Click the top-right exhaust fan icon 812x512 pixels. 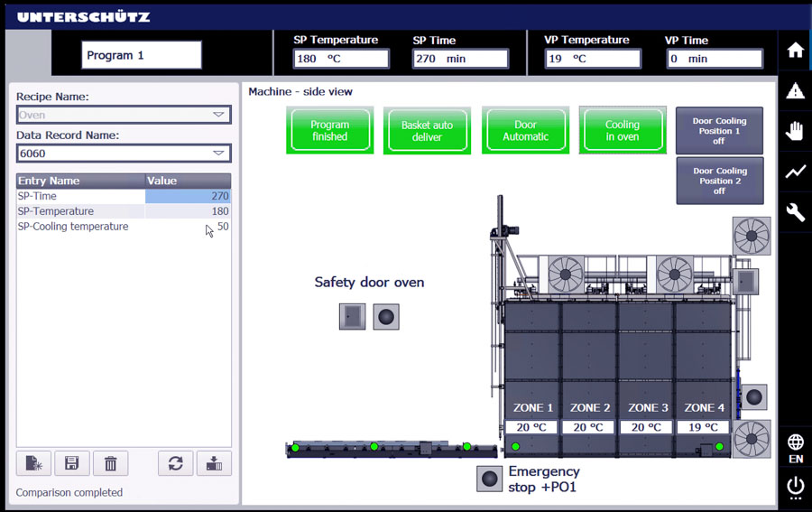[752, 236]
